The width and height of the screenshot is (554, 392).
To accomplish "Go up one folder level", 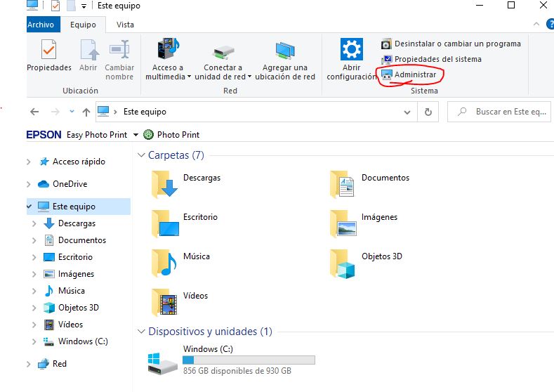I will click(86, 112).
